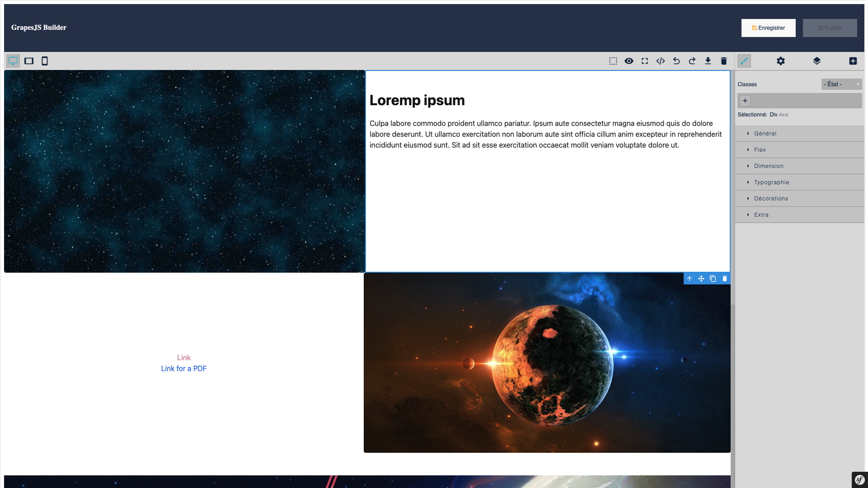Switch to tablet device view
The image size is (868, 488).
coord(29,61)
